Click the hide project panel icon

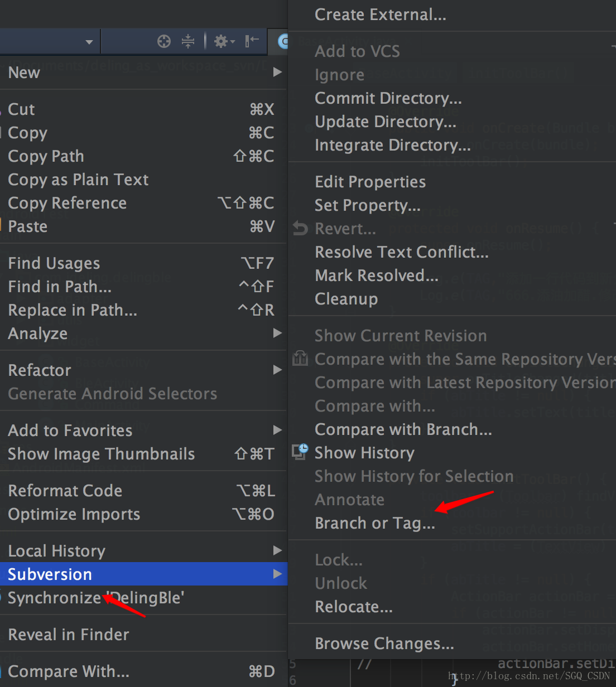[x=252, y=41]
